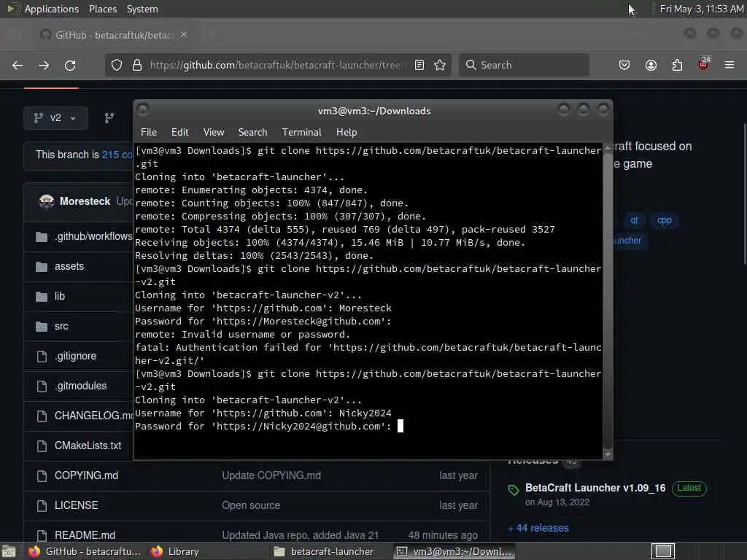Click the terminal scrollbar
The image size is (747, 560).
(x=608, y=300)
